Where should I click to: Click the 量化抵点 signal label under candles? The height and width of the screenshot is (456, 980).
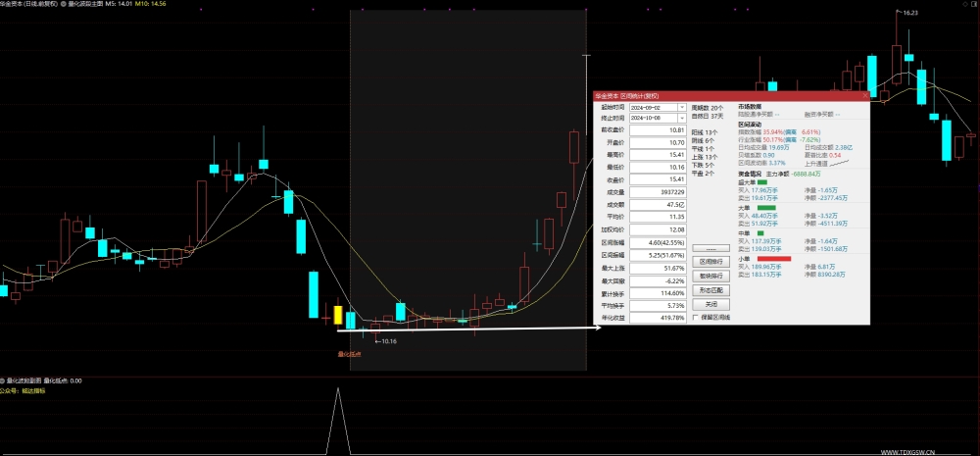click(350, 354)
